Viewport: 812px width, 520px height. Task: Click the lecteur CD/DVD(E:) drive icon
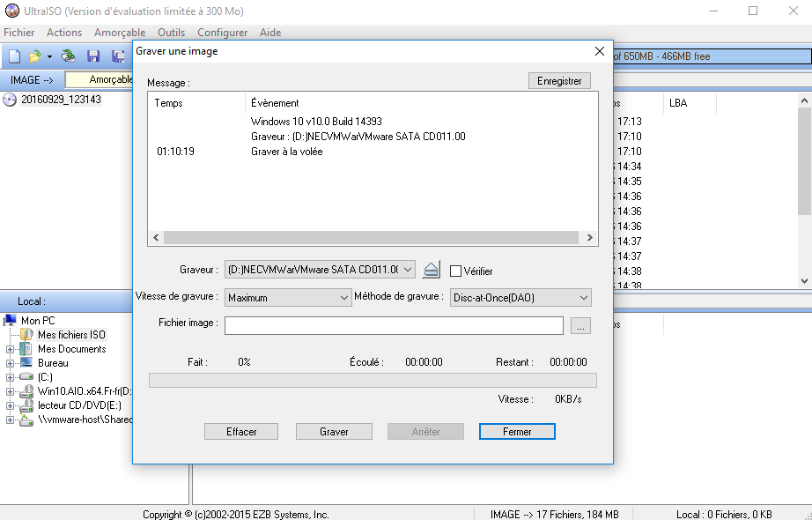[x=26, y=405]
